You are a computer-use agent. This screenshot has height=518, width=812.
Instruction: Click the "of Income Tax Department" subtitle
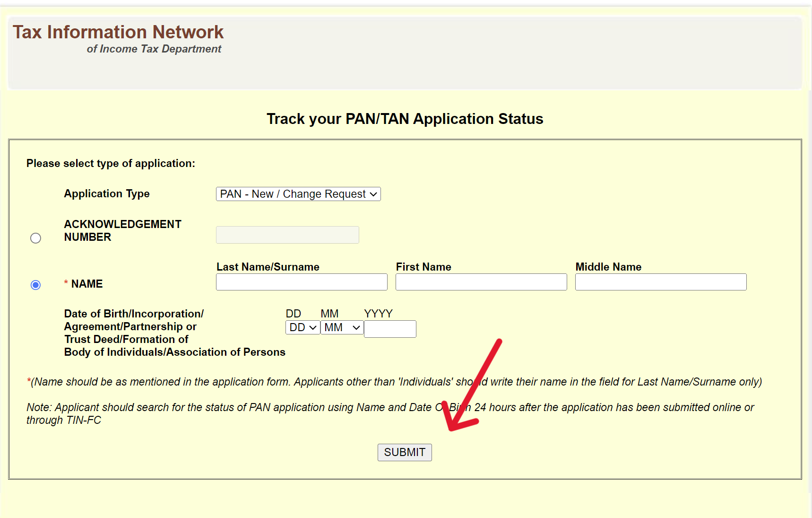pyautogui.click(x=154, y=49)
